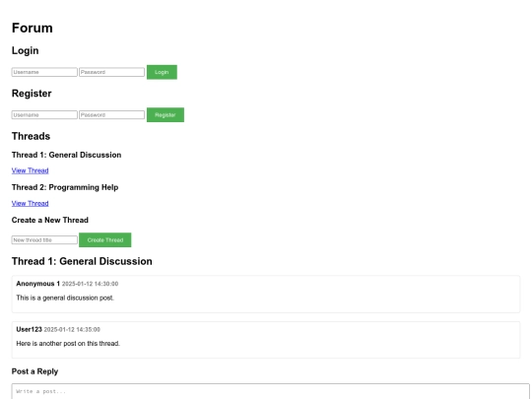
Task: Click the 'Post a Reply' heading
Action: click(x=34, y=371)
